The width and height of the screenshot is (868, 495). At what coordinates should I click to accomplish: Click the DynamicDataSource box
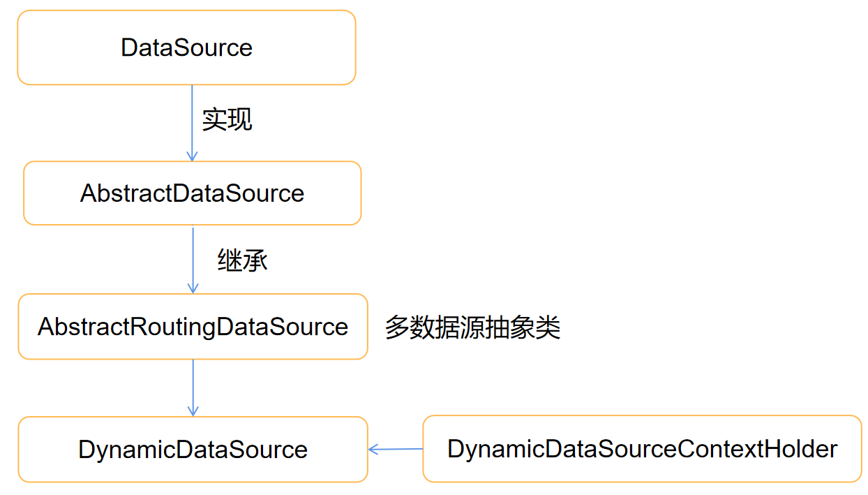[x=193, y=450]
